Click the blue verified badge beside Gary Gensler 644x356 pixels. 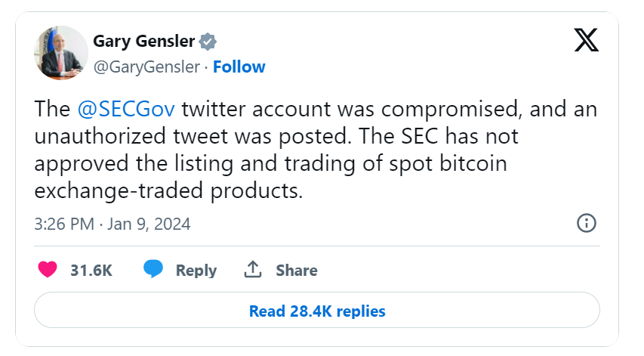[x=208, y=41]
